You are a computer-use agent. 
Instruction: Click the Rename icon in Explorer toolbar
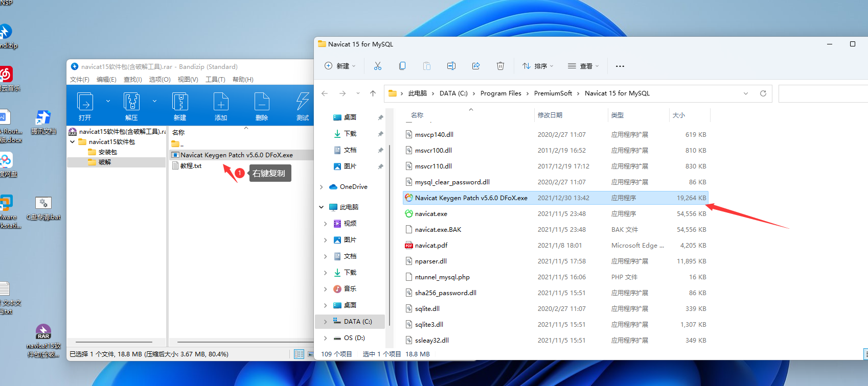[x=451, y=66]
